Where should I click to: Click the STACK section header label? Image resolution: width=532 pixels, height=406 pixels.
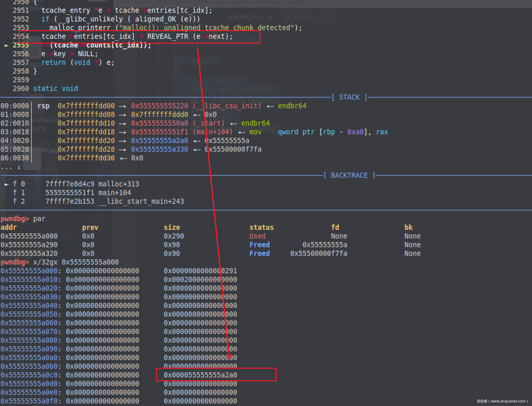coord(349,97)
